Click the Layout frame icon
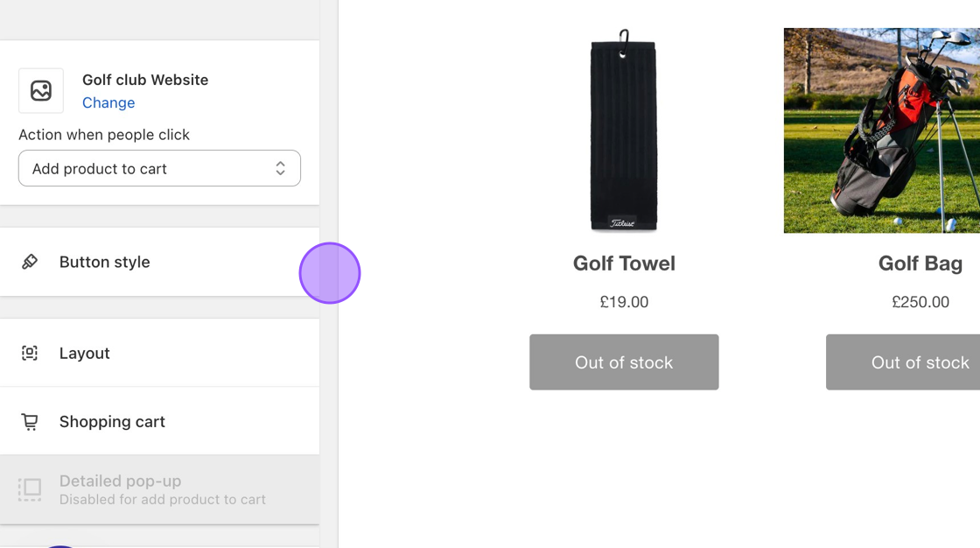The height and width of the screenshot is (548, 980). (30, 353)
